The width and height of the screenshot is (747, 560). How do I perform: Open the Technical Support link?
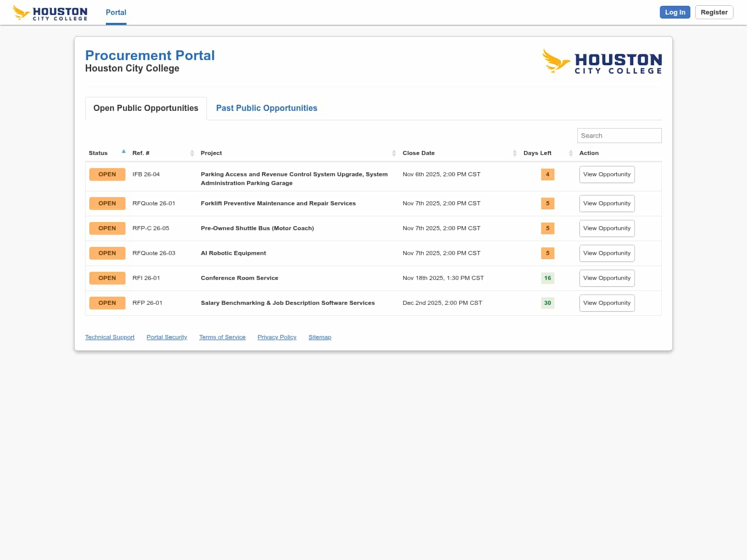(x=109, y=337)
